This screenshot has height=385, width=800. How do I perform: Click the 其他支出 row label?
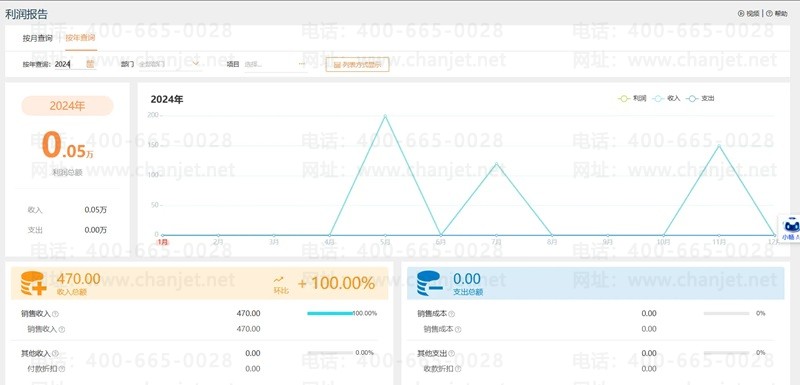[432, 353]
